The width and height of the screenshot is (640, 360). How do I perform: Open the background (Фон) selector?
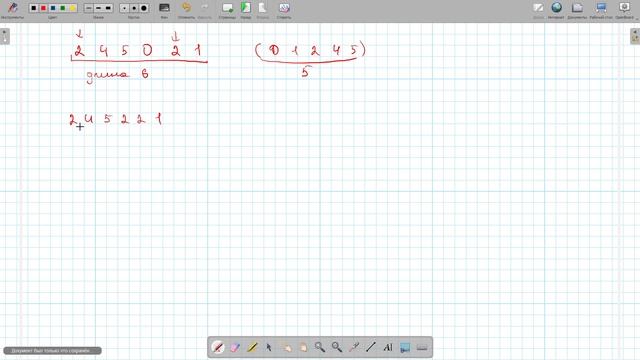[x=164, y=8]
